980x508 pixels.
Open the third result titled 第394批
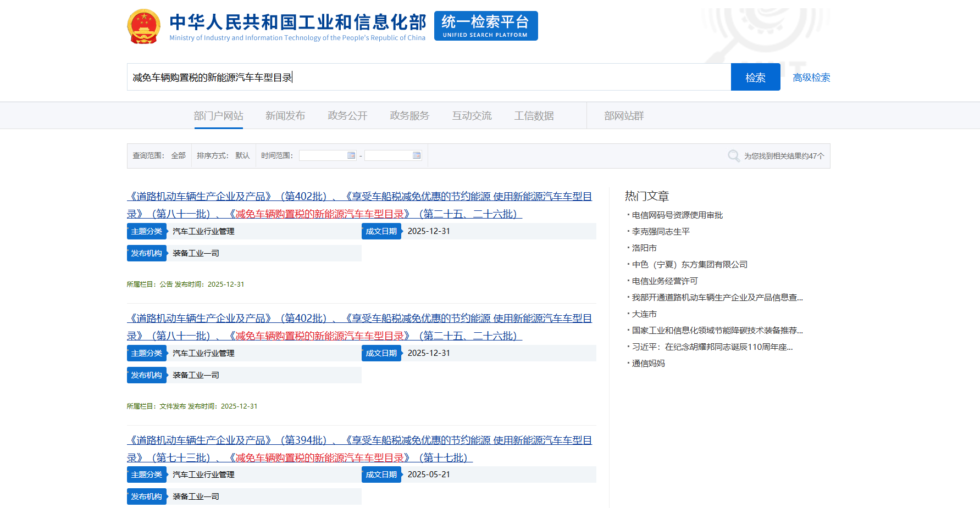click(x=359, y=440)
